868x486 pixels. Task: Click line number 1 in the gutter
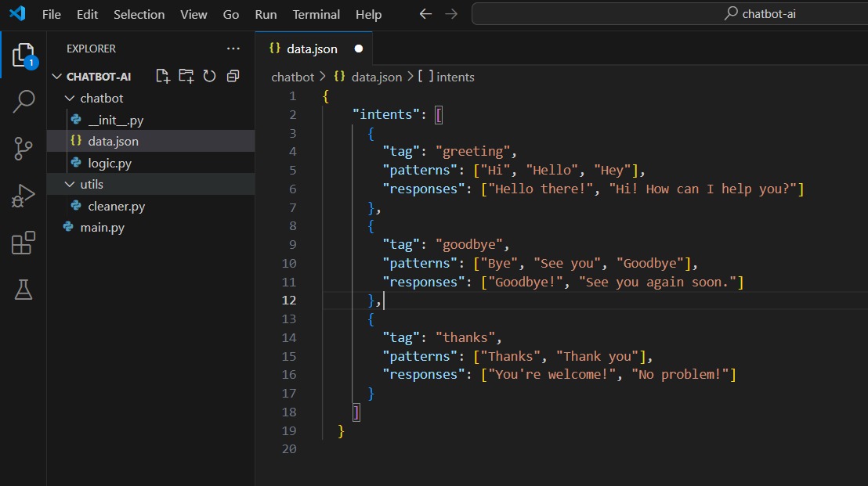293,95
